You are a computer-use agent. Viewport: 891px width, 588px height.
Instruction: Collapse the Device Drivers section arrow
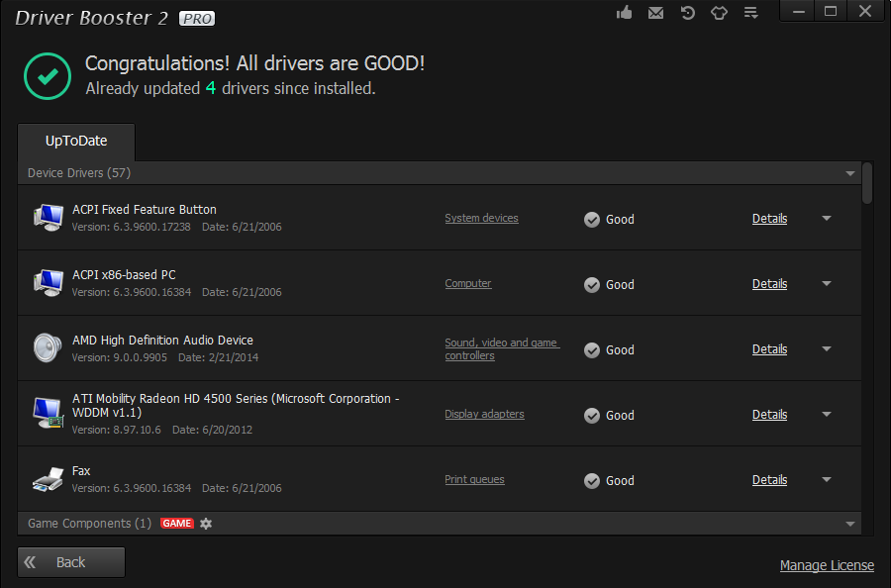point(850,173)
